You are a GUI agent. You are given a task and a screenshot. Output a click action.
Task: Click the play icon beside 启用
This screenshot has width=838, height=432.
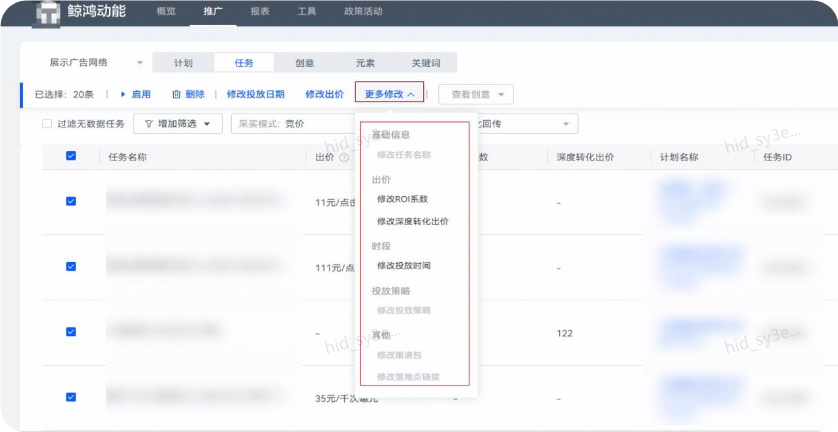pos(123,94)
